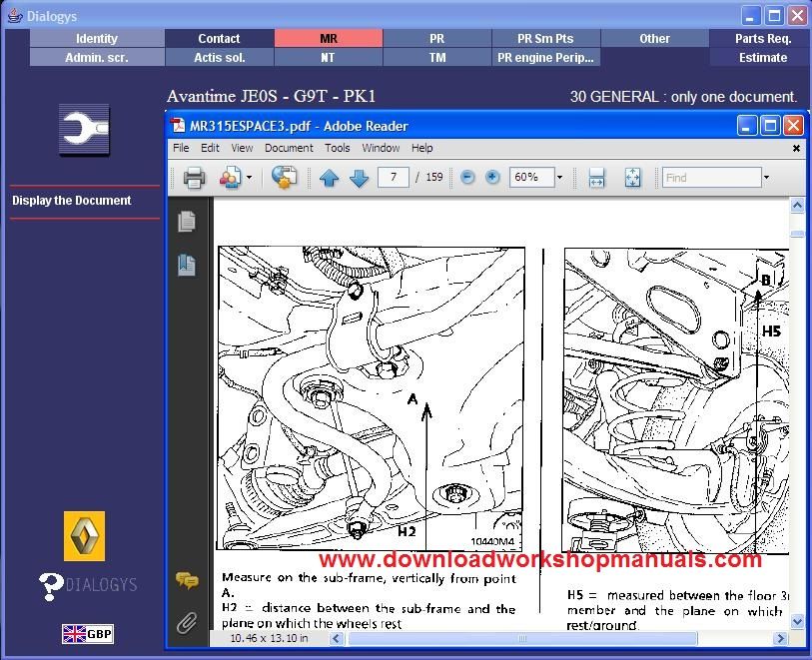Open the Pages panel in the sidebar
This screenshot has width=812, height=660.
(x=187, y=222)
